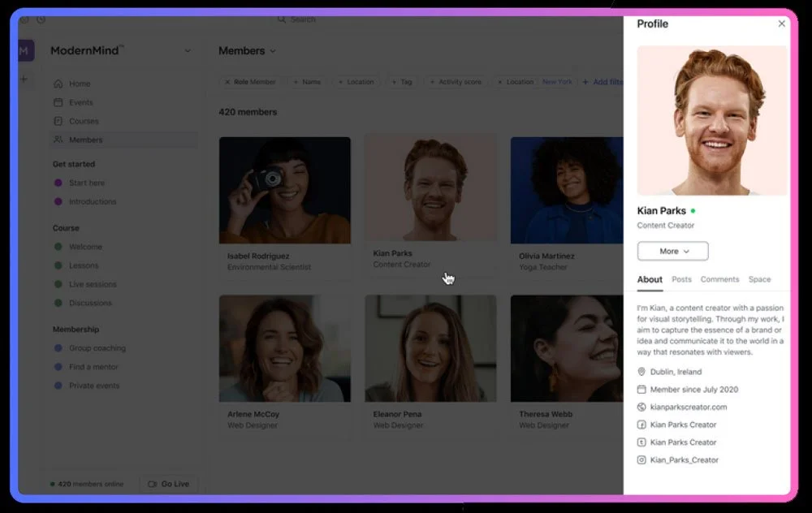Image resolution: width=812 pixels, height=513 pixels.
Task: Click the Twitter icon in the profile
Action: pos(641,442)
